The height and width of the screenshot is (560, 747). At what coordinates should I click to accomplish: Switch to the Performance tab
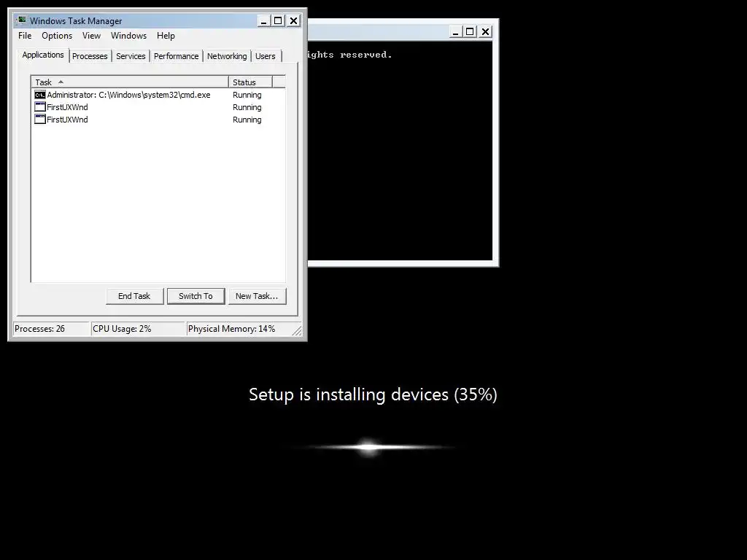pyautogui.click(x=177, y=56)
